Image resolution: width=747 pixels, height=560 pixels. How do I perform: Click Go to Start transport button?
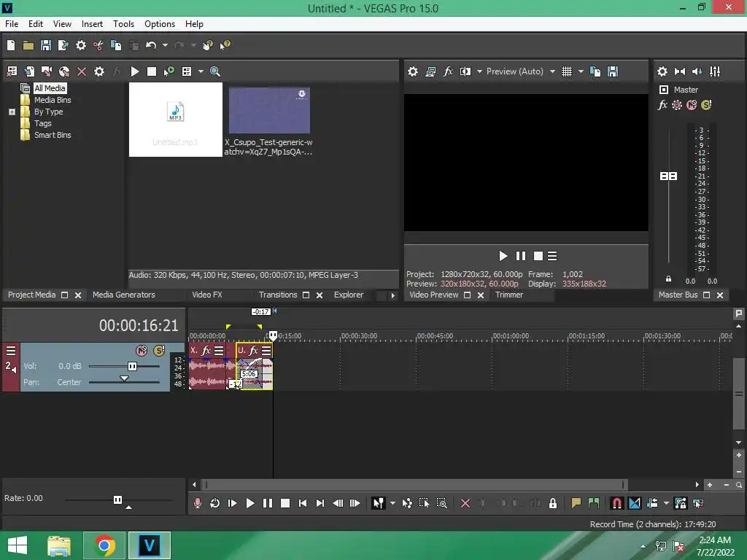303,503
